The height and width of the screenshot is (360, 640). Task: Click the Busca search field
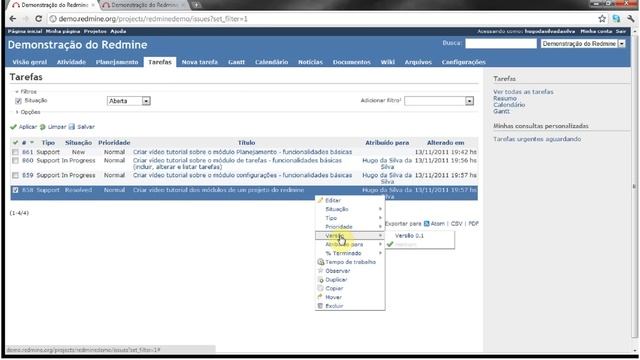click(x=501, y=44)
